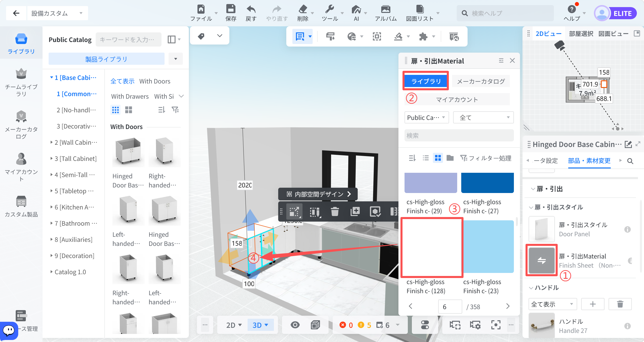Open the ファイル (File) menu icon
The image size is (644, 342).
[x=201, y=9]
